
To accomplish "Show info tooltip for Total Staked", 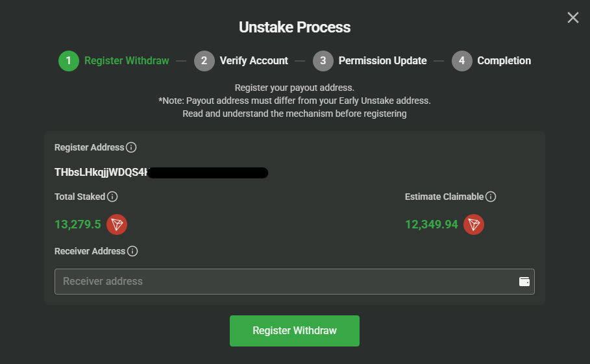I will click(x=112, y=197).
